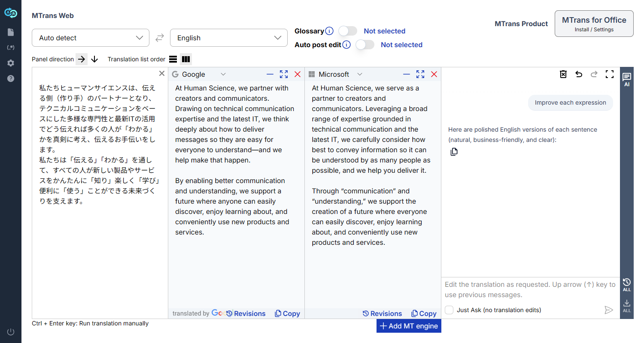
Task: Swap source and target languages with arrows icon
Action: (160, 38)
